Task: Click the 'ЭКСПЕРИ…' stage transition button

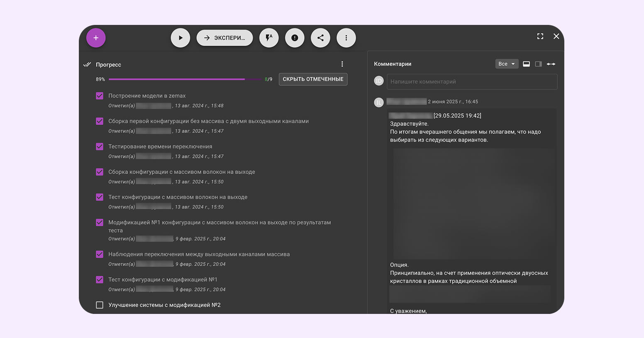Action: (x=224, y=38)
